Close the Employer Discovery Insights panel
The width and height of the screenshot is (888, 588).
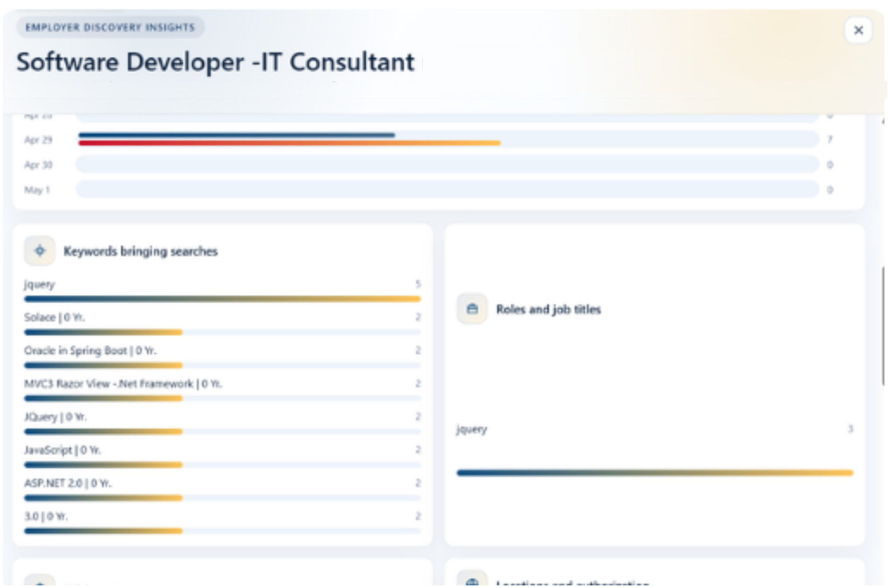pyautogui.click(x=858, y=30)
